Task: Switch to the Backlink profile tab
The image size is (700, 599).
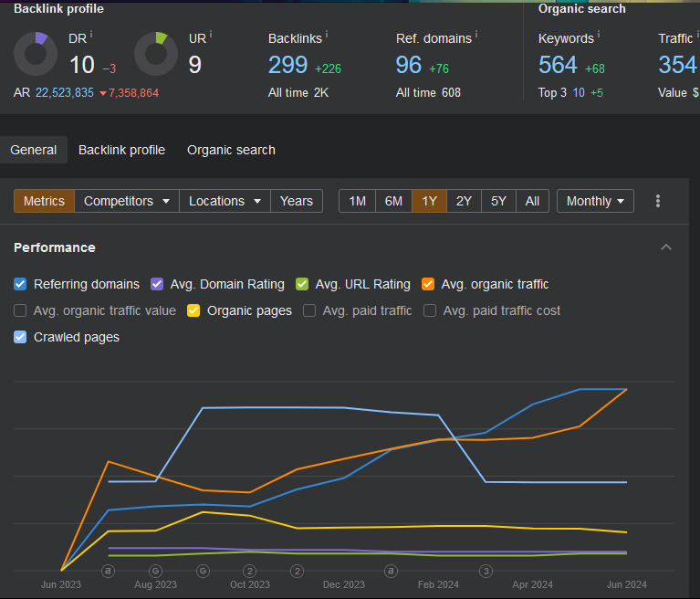Action: [121, 150]
